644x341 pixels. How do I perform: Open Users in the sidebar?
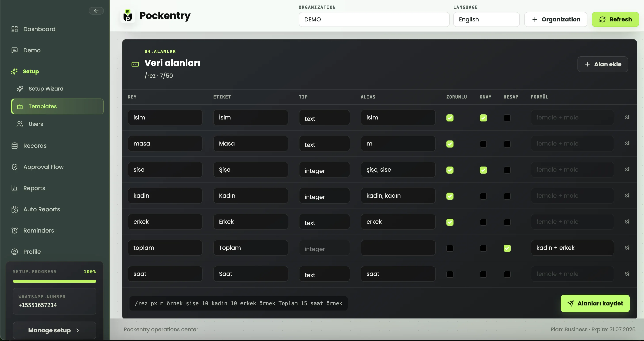[x=57, y=124]
